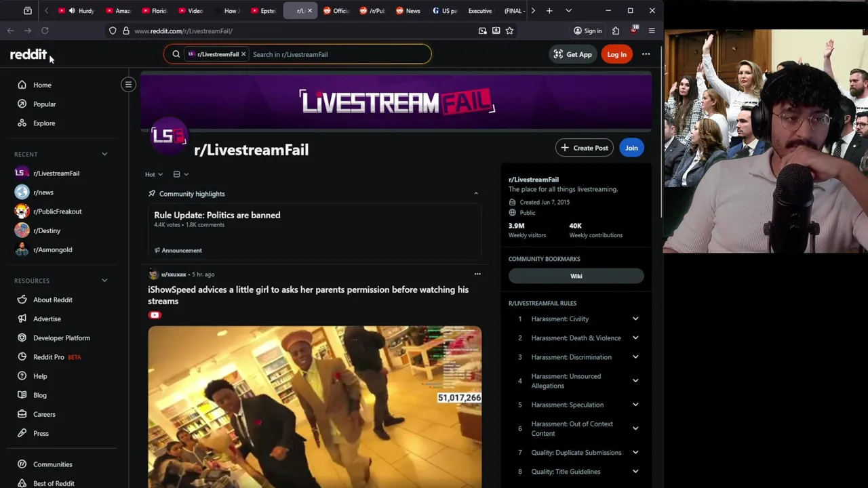This screenshot has width=868, height=488.
Task: Click the search magnifier icon
Action: click(x=176, y=54)
